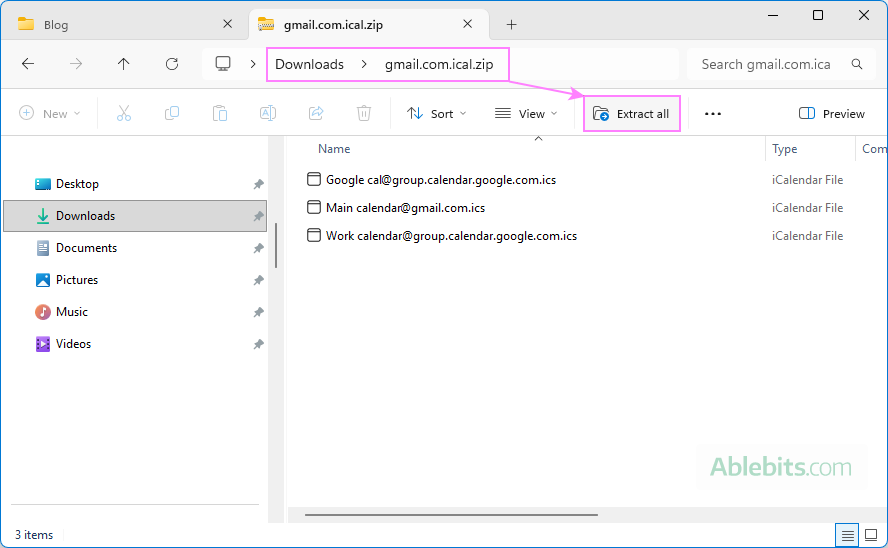Screen dimensions: 888x548
Task: Click the Google cal file icon
Action: [x=314, y=179]
